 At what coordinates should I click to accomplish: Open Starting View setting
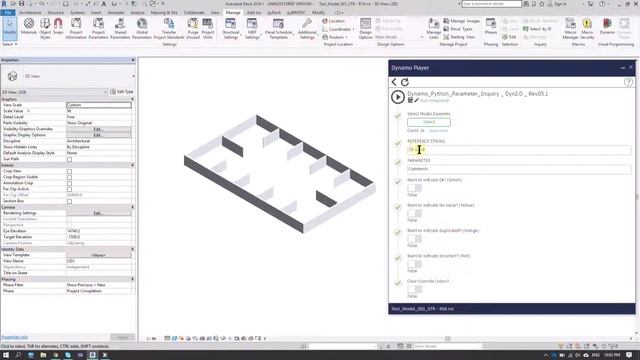[459, 37]
